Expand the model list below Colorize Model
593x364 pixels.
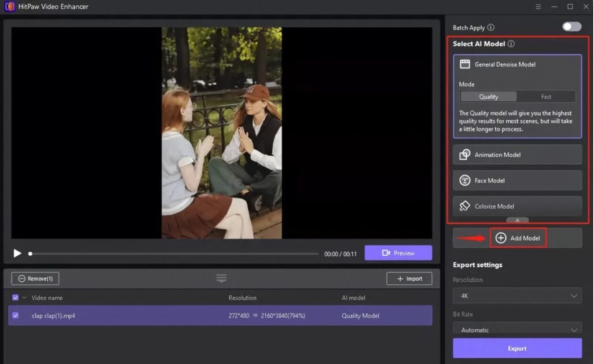(517, 220)
